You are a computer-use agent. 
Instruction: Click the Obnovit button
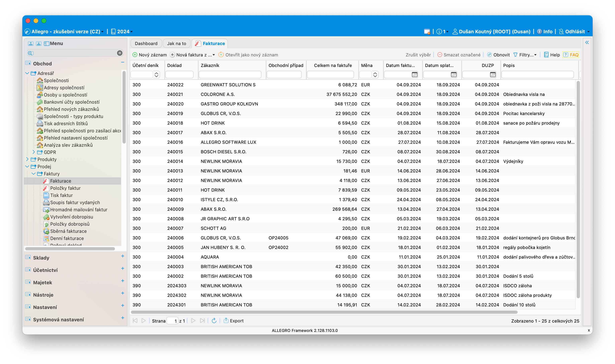coord(498,55)
